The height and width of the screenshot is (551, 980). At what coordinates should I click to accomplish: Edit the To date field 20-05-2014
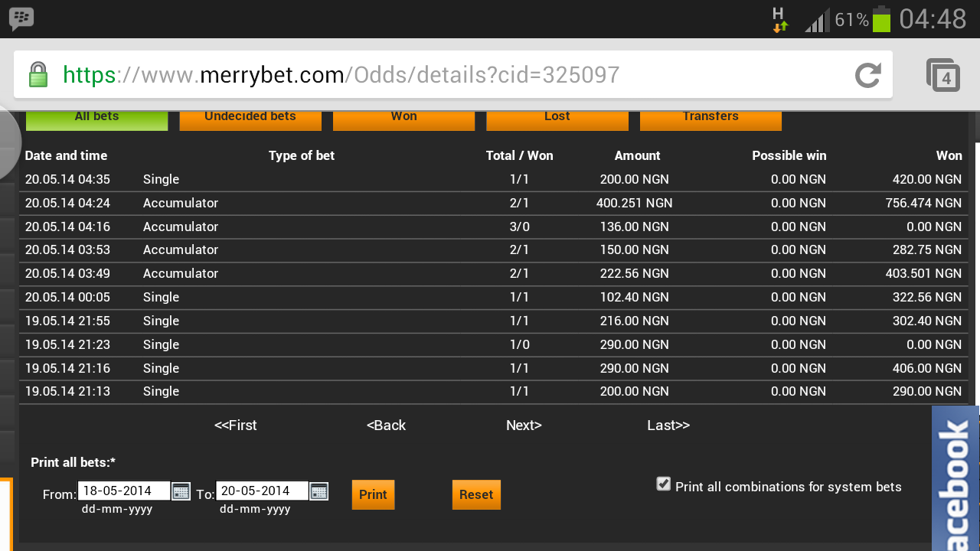(x=262, y=491)
